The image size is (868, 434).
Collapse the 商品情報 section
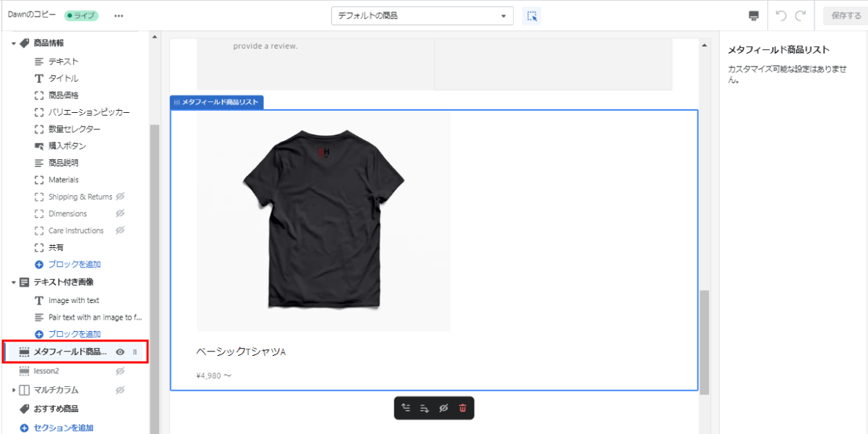[x=13, y=43]
